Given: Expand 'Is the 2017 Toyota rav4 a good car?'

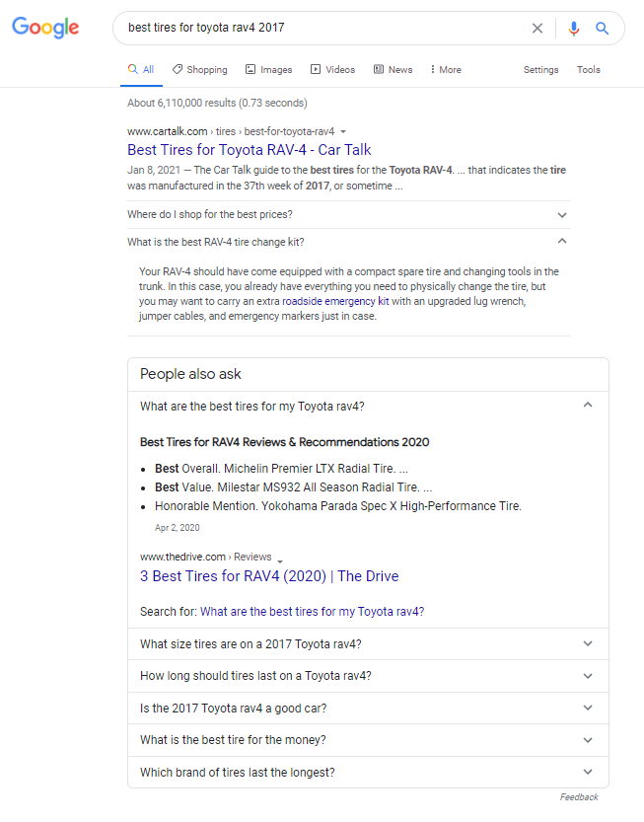Looking at the screenshot, I should pyautogui.click(x=368, y=709).
